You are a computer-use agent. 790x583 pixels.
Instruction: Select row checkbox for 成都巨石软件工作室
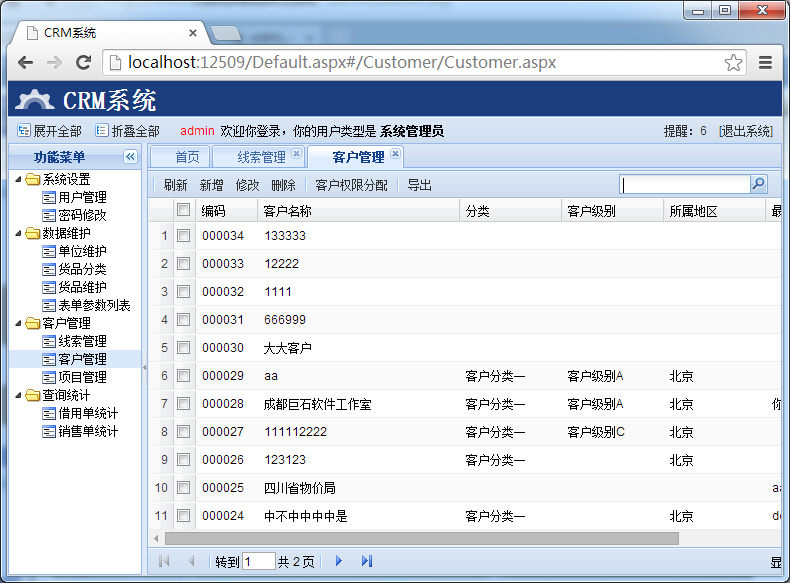point(183,404)
